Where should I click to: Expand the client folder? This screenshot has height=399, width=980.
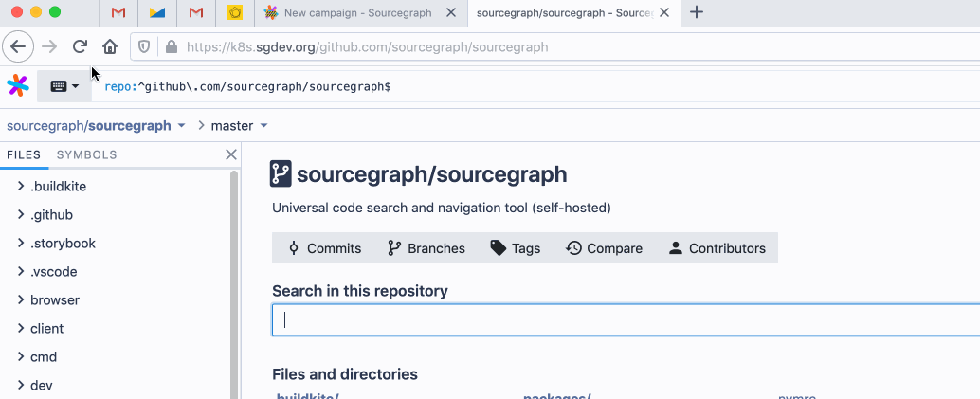(x=21, y=328)
